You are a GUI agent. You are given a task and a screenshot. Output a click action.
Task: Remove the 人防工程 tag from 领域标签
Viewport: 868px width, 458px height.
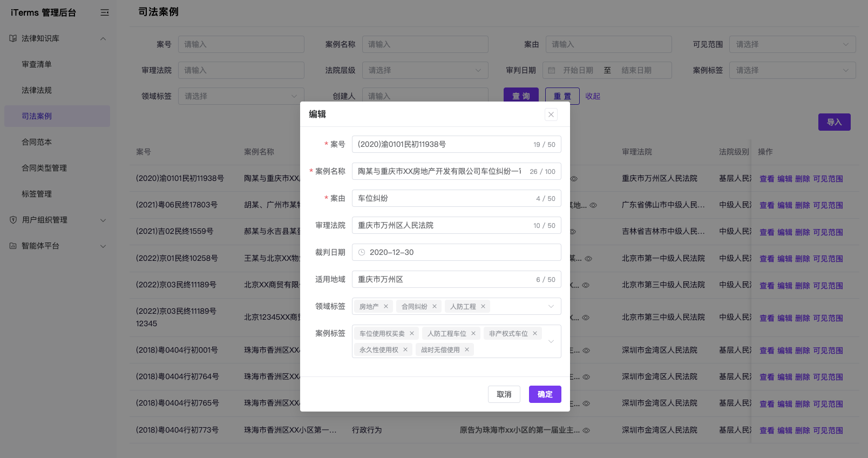click(x=483, y=306)
